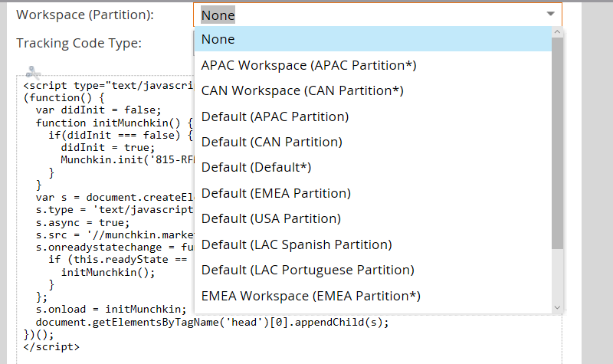This screenshot has width=613, height=364.
Task: Click the closing </script> tag line
Action: click(x=51, y=347)
